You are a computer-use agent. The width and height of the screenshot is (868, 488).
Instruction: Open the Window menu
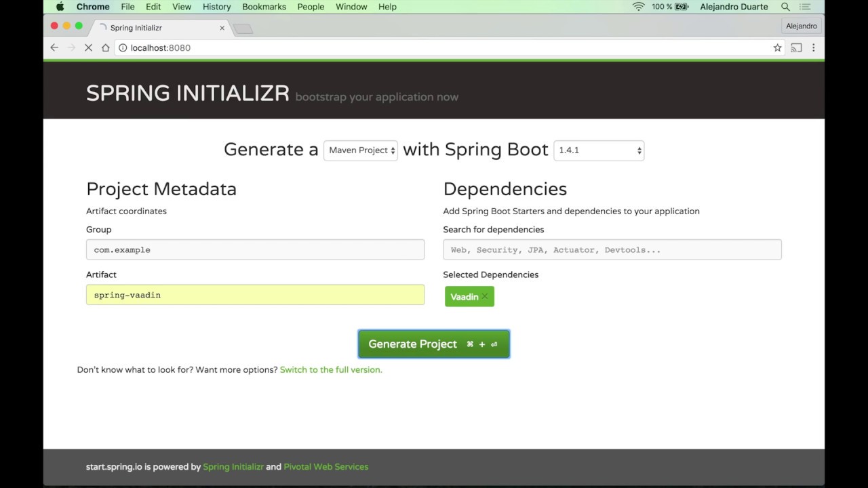(x=351, y=7)
